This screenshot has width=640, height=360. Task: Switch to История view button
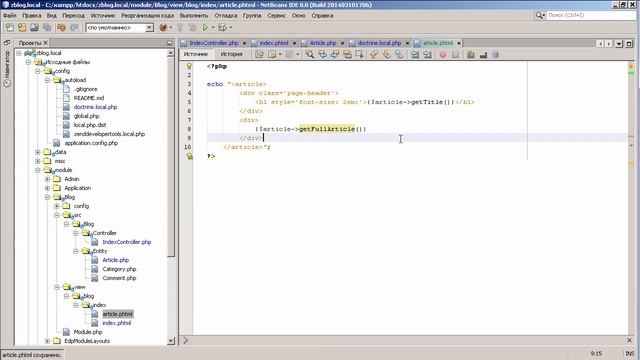click(231, 54)
